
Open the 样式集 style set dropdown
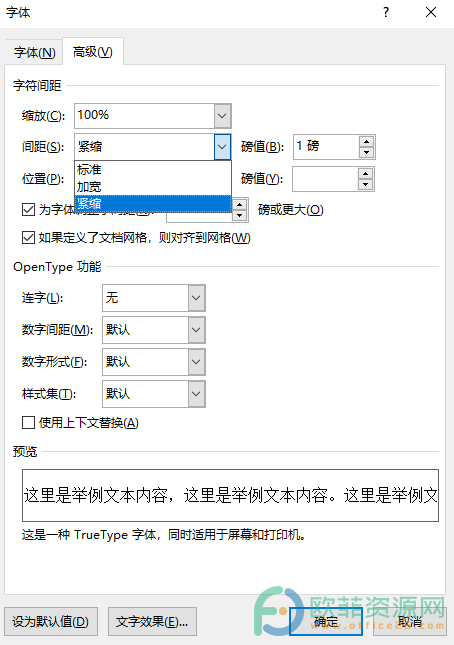196,394
